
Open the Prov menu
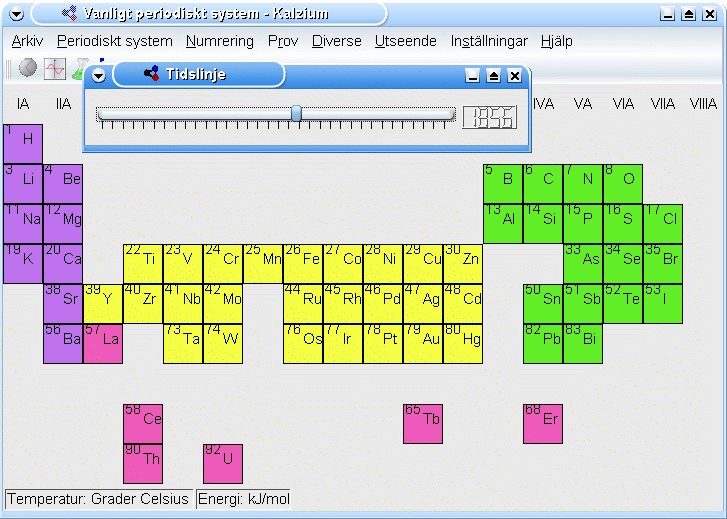click(283, 41)
